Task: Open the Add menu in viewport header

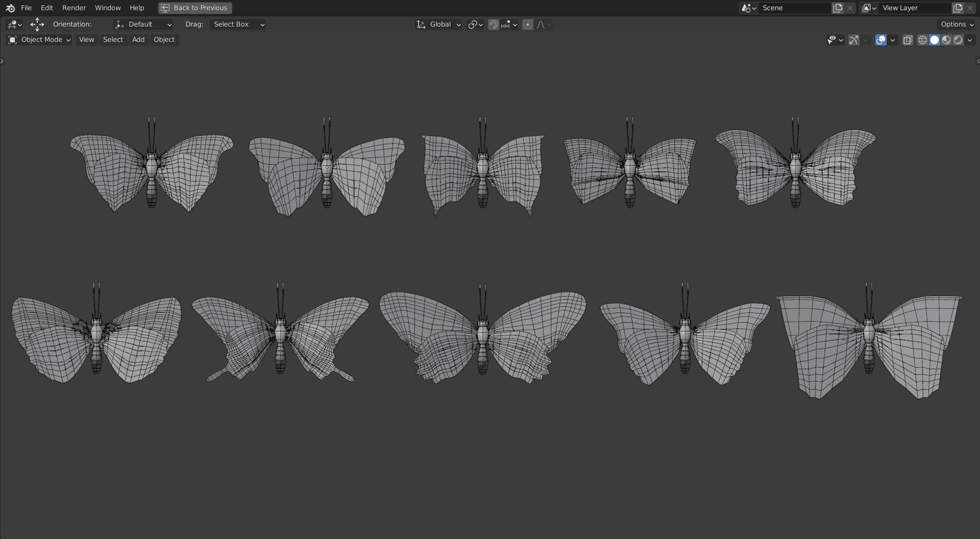Action: [138, 40]
